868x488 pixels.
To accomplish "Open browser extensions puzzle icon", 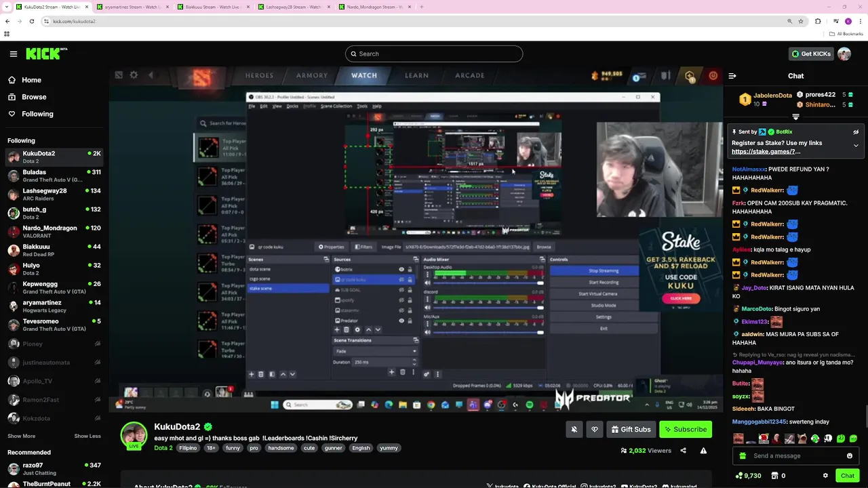I will [818, 21].
